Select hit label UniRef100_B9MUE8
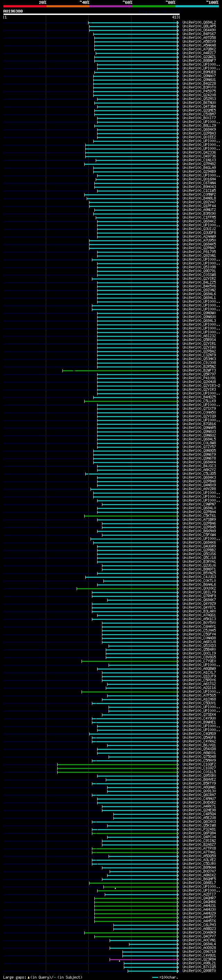The image size is (222, 980). [199, 72]
